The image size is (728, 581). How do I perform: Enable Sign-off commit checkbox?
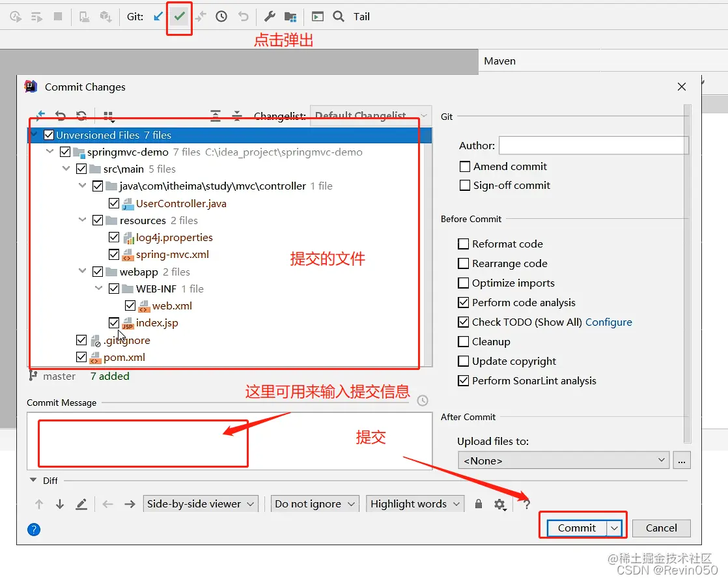coord(465,185)
